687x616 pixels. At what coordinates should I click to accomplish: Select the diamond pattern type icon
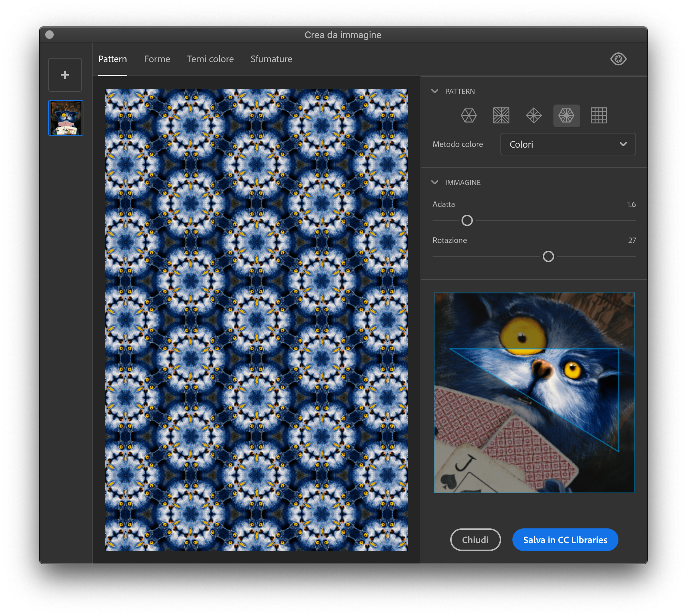coord(534,115)
